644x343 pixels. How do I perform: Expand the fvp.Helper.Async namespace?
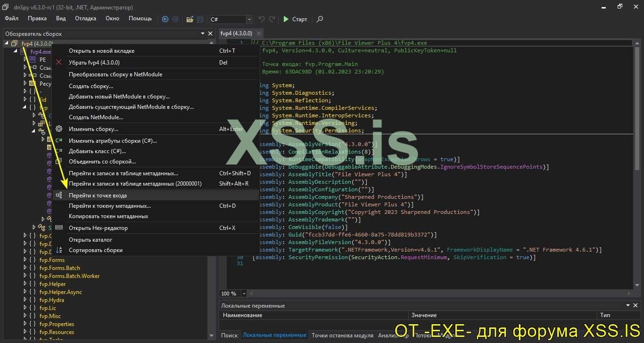[x=25, y=292]
